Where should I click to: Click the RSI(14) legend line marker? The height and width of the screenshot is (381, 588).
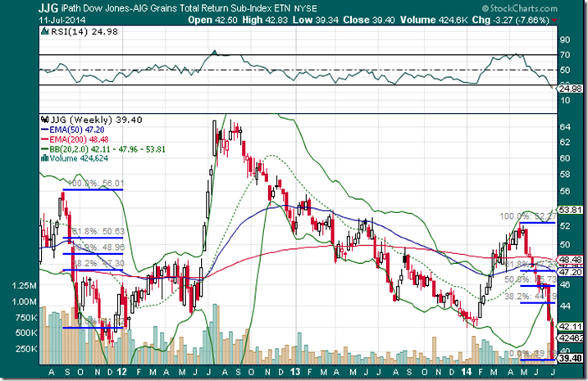43,33
